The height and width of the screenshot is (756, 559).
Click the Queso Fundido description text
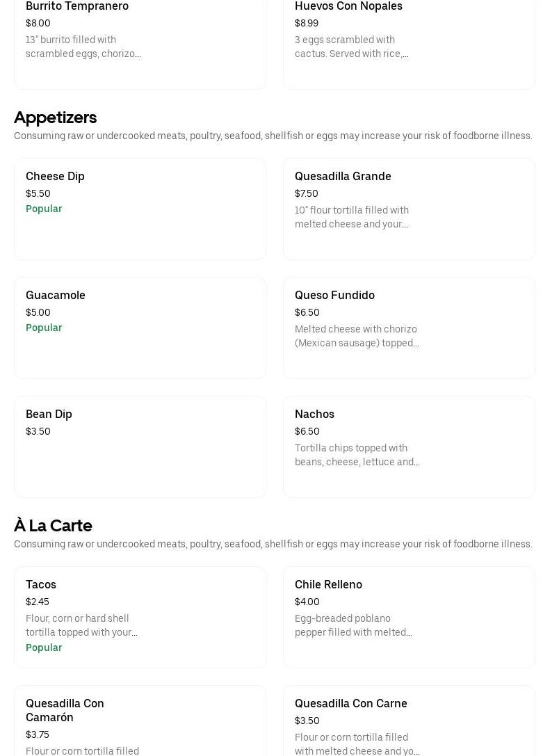(357, 336)
